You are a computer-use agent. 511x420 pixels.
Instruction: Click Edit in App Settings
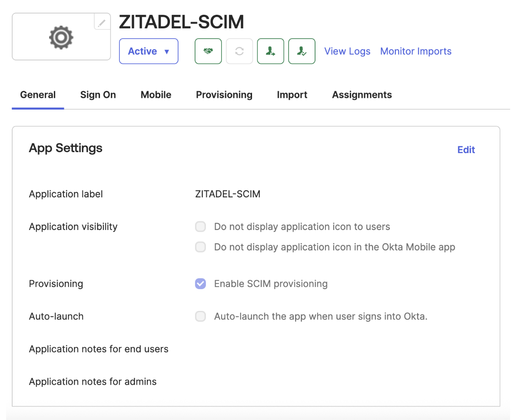click(x=466, y=150)
